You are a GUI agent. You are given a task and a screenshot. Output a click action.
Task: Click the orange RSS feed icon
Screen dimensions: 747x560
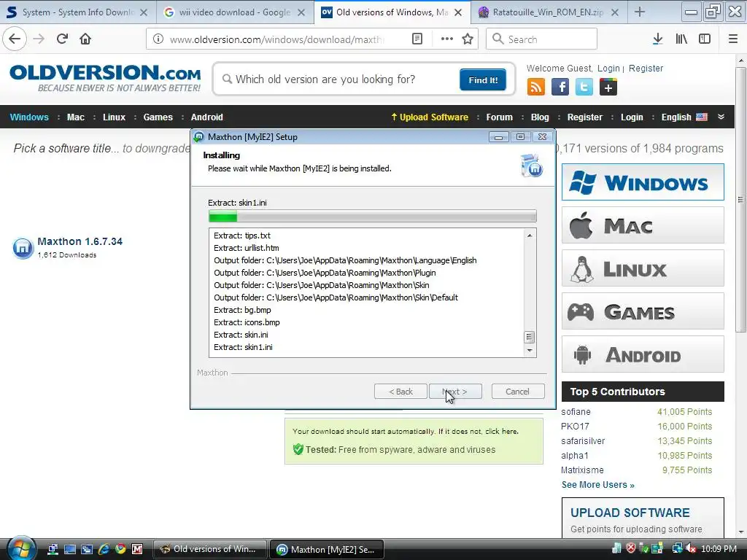(x=536, y=87)
